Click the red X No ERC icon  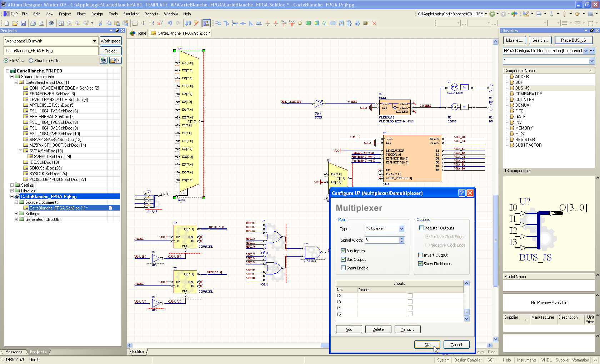pyautogui.click(x=374, y=23)
